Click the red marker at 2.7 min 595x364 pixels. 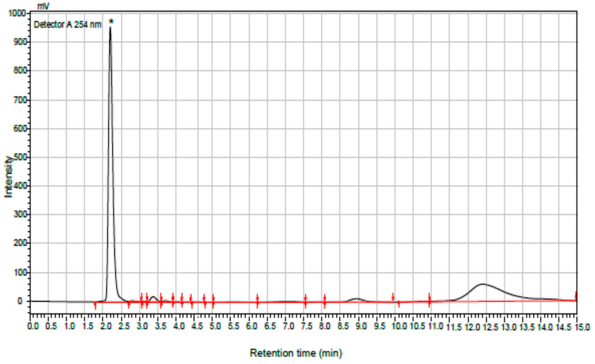click(129, 304)
